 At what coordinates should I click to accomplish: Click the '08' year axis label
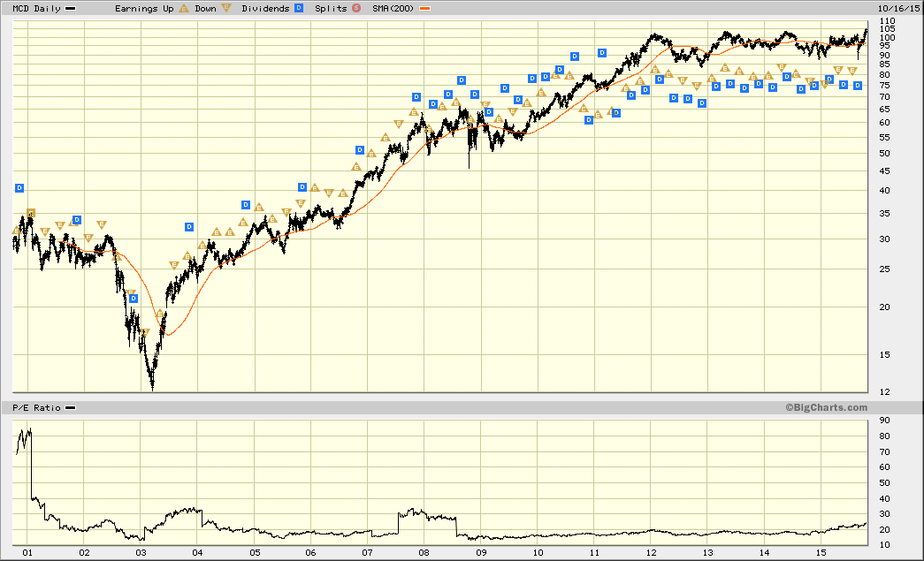pos(424,552)
